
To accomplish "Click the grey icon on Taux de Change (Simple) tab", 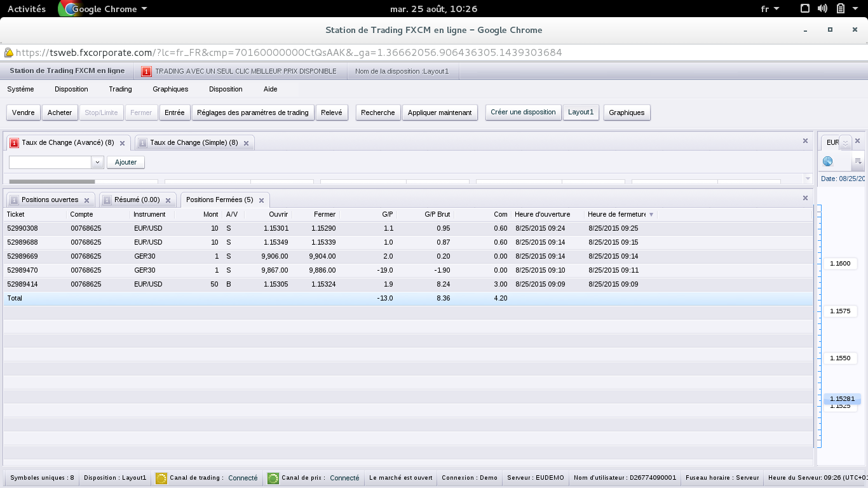I will coord(142,143).
